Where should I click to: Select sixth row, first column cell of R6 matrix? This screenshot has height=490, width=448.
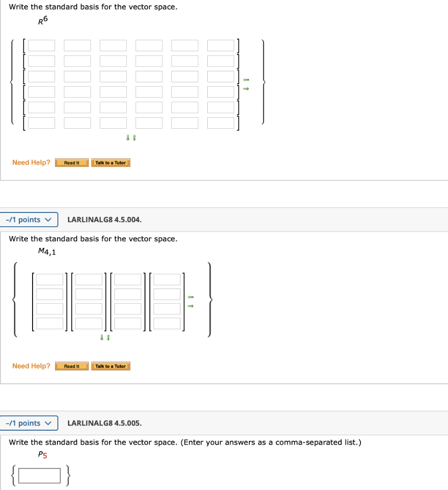(42, 123)
